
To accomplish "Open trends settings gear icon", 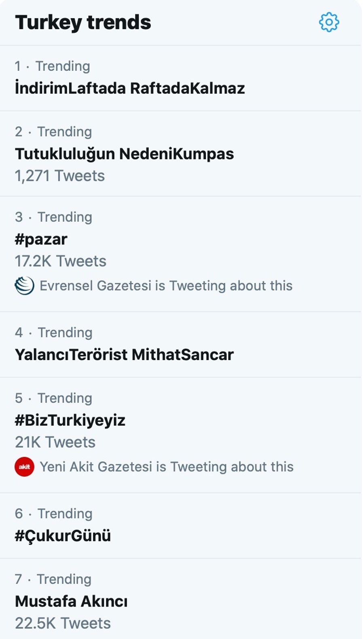I will 329,22.
